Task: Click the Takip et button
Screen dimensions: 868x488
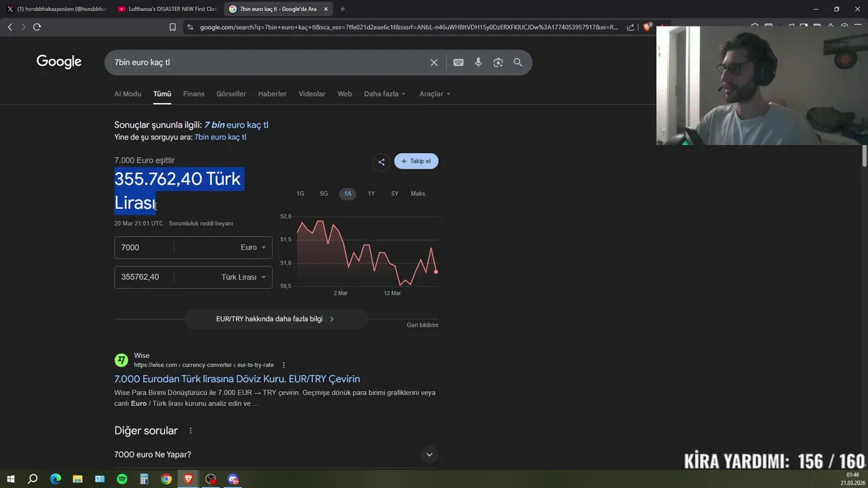Action: click(x=416, y=161)
